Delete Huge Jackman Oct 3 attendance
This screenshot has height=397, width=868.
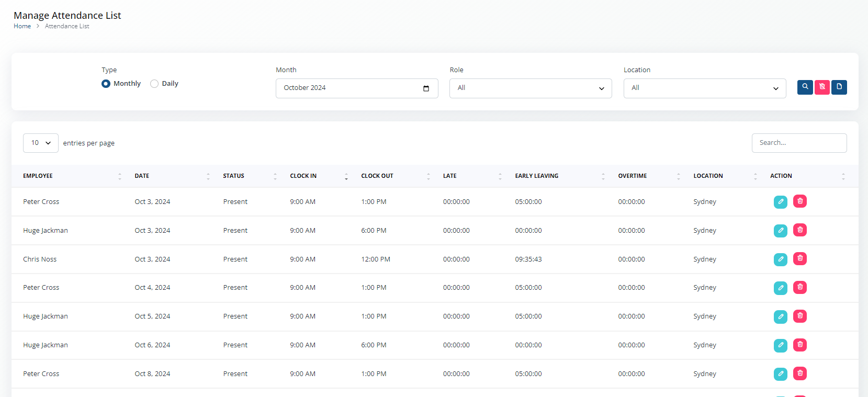pyautogui.click(x=800, y=230)
